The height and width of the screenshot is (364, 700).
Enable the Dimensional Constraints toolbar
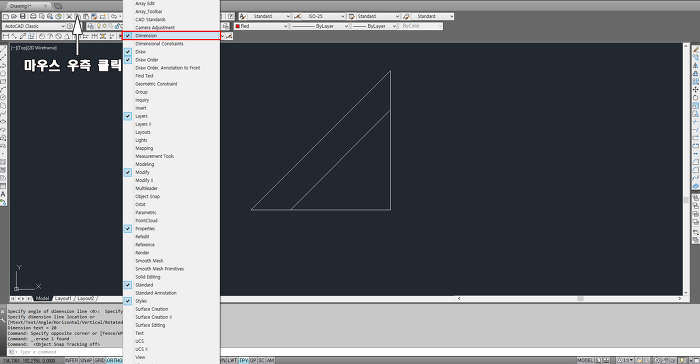coord(171,44)
